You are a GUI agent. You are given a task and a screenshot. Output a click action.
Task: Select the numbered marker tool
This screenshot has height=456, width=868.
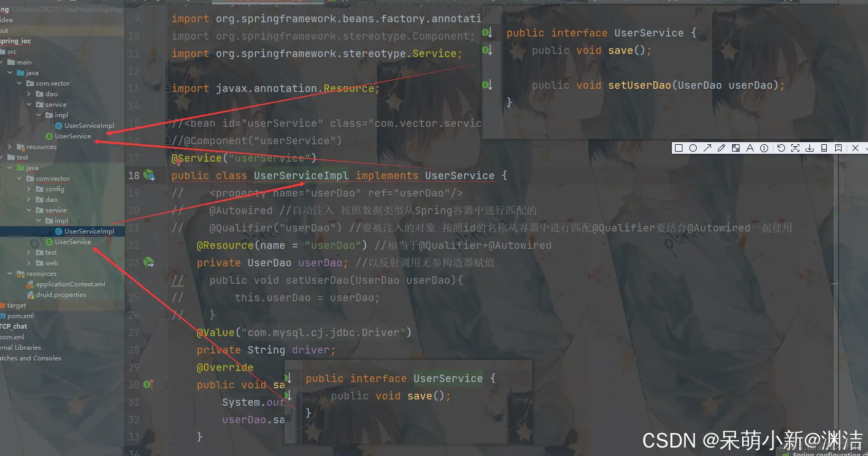[764, 148]
